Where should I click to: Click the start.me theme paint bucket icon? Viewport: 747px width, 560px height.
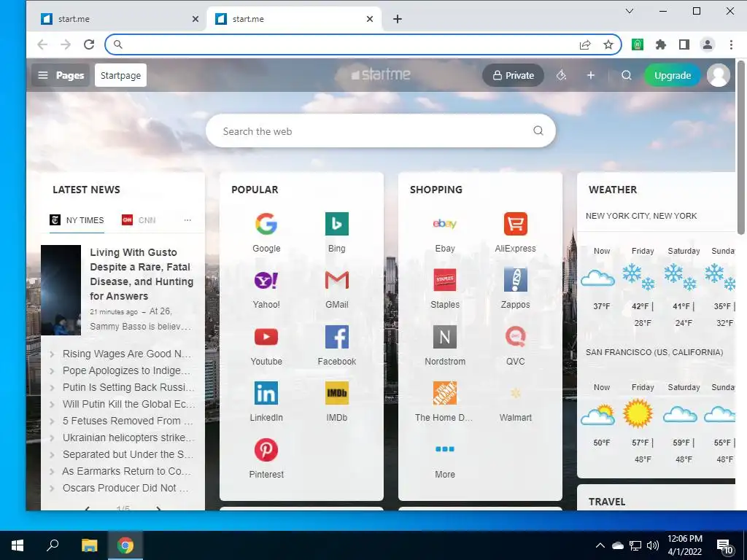tap(561, 75)
